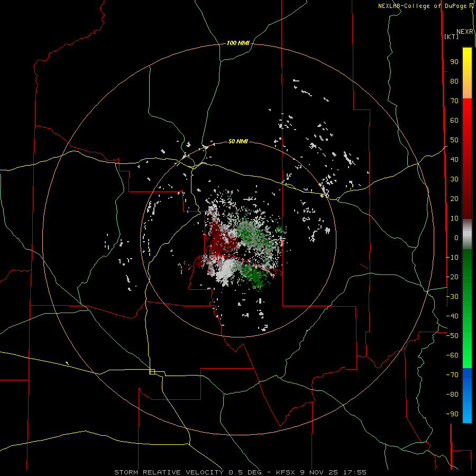Image resolution: width=476 pixels, height=476 pixels.
Task: Select the "60" value on the velocity scale
Action: pyautogui.click(x=454, y=121)
